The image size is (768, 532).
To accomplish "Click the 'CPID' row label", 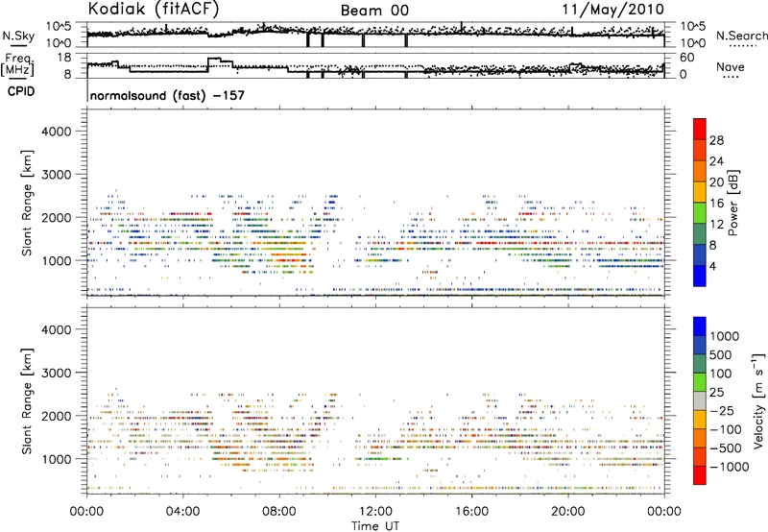I will point(21,91).
